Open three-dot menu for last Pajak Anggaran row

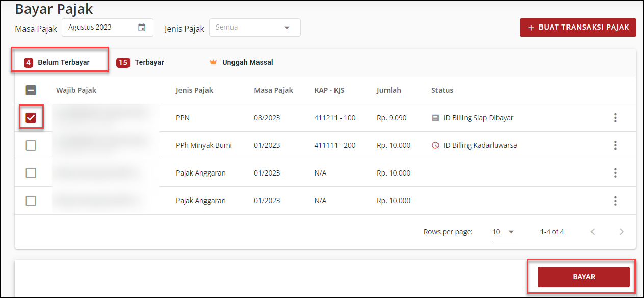(x=615, y=201)
